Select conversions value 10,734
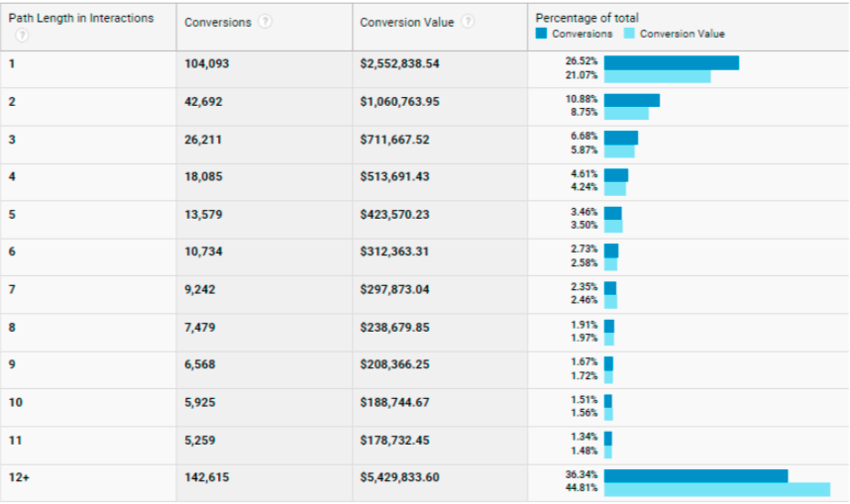 click(x=203, y=251)
